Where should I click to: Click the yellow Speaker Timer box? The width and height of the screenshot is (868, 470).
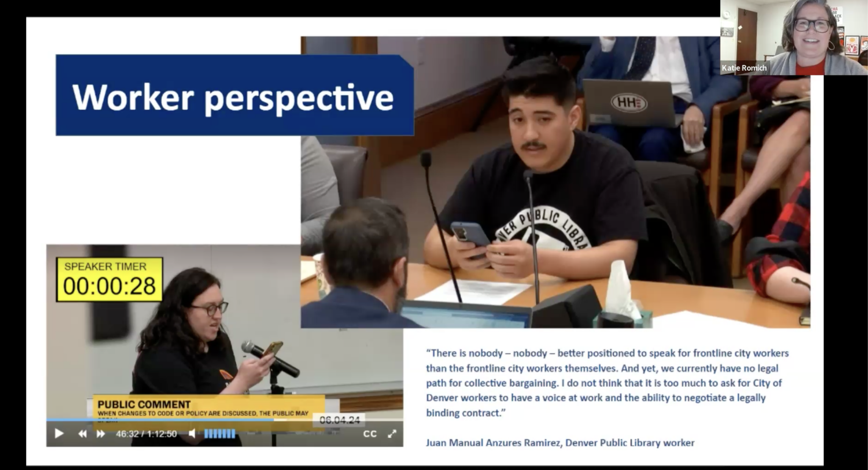click(109, 280)
